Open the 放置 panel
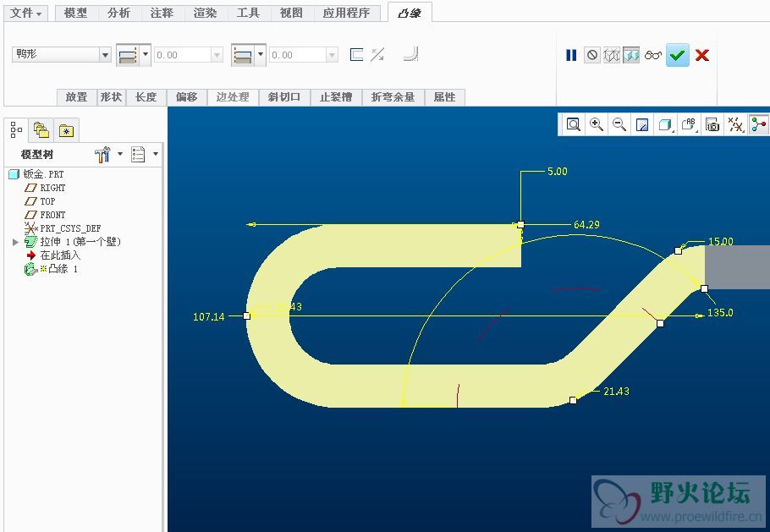The image size is (770, 532). coord(76,97)
